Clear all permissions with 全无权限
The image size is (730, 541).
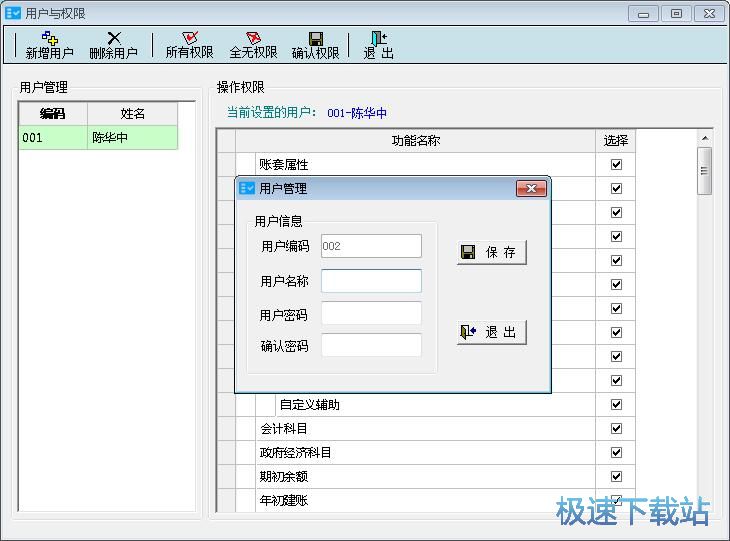coord(253,45)
